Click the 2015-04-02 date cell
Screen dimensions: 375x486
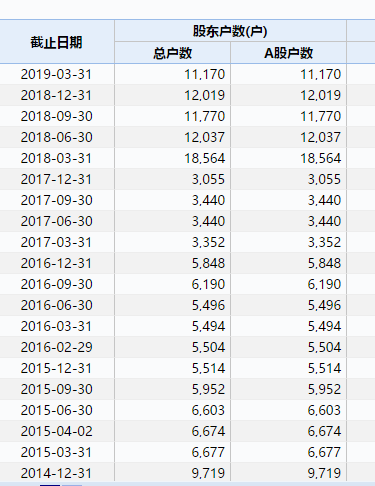pos(56,431)
